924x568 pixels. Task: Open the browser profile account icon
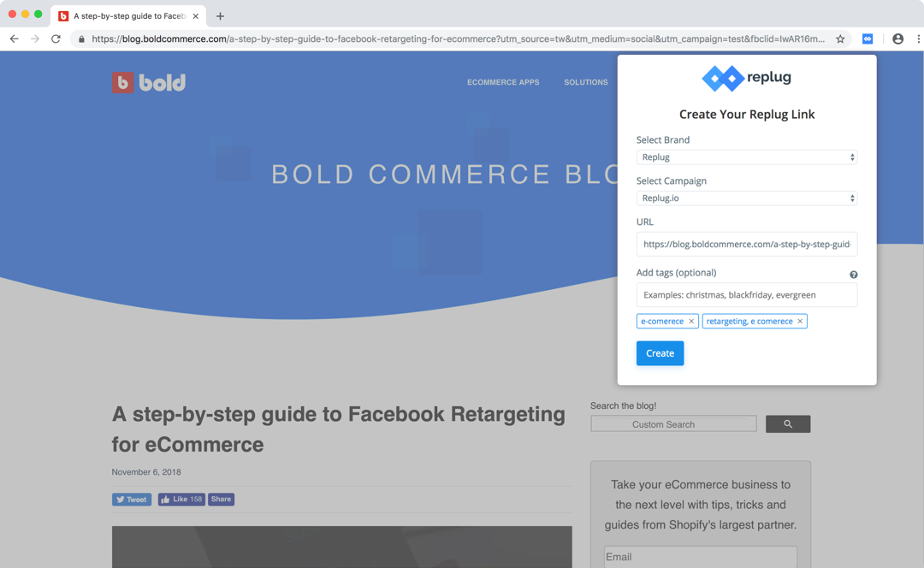[x=897, y=38]
